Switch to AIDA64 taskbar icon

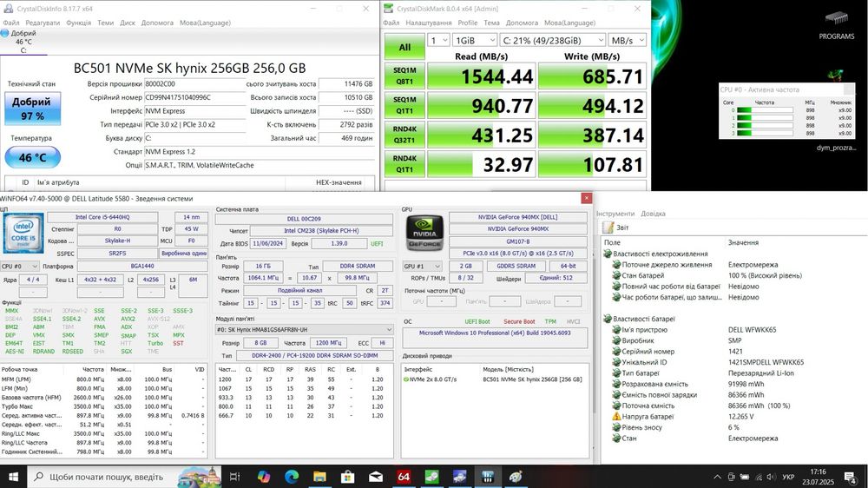pos(404,477)
